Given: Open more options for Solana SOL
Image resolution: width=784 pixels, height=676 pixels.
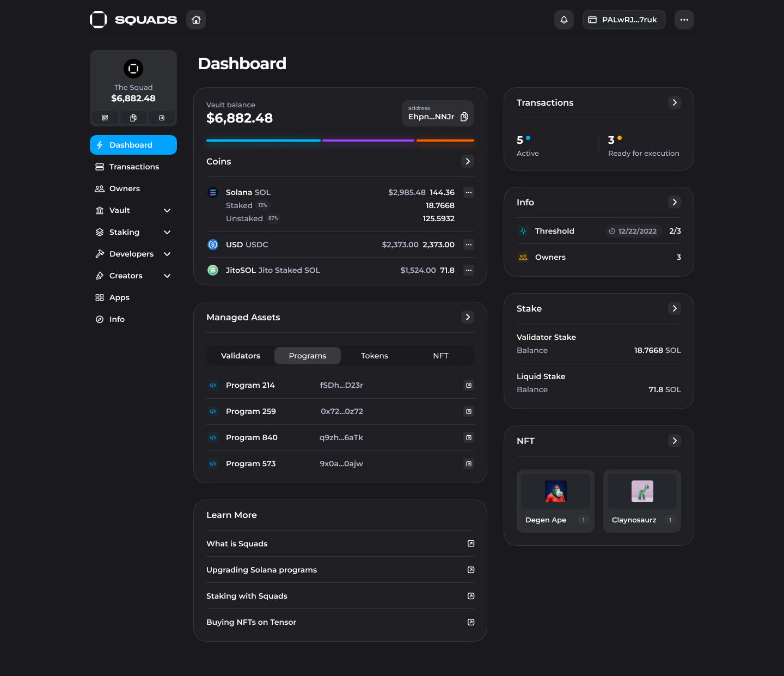Looking at the screenshot, I should click(x=468, y=192).
